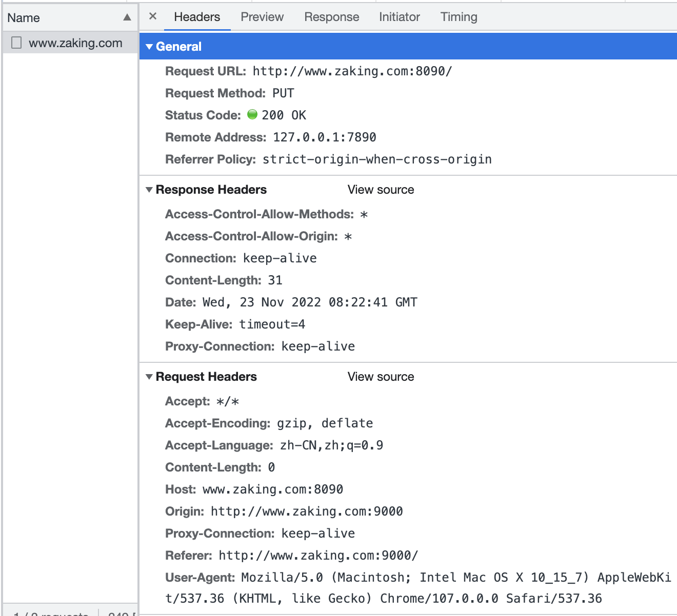This screenshot has width=677, height=616.
Task: Click the Referer value http://www.zaking.com:9000/
Action: [318, 556]
